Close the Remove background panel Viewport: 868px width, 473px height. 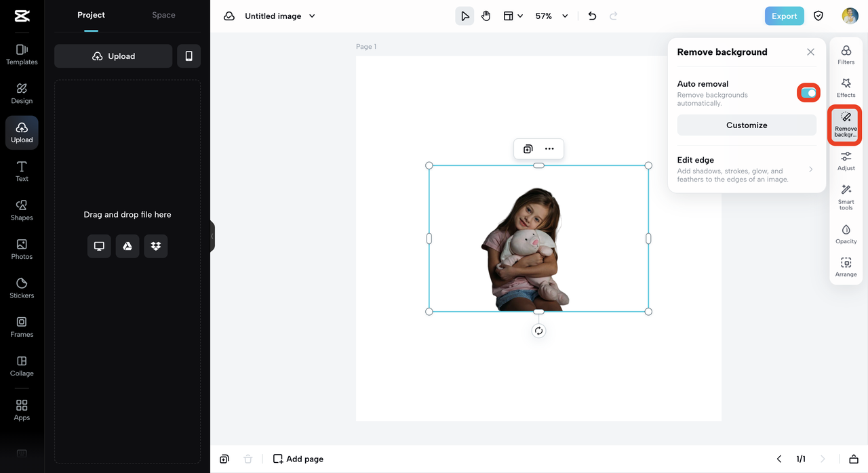click(810, 52)
